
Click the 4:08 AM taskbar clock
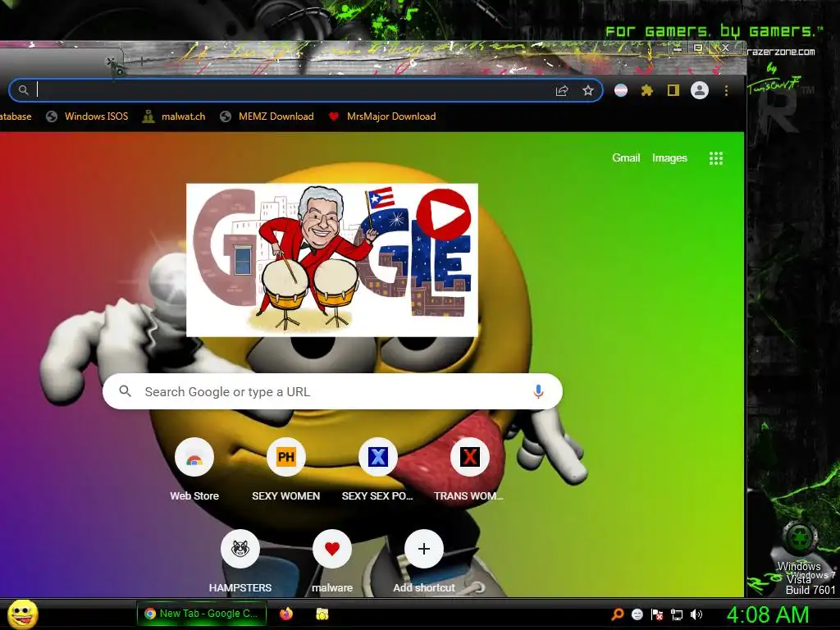pos(767,614)
